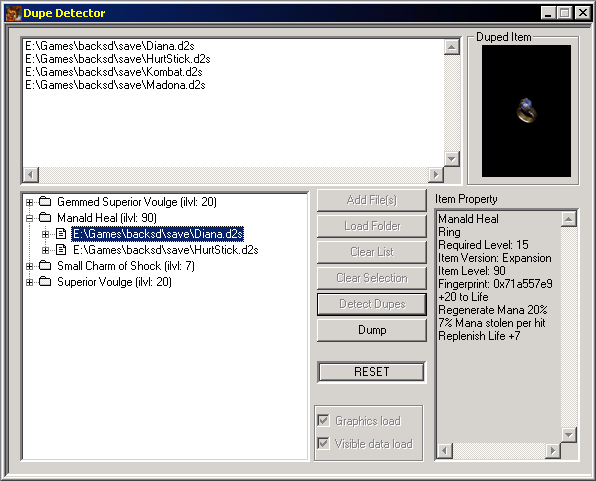Click the ring image in Duped Item preview

click(x=526, y=111)
